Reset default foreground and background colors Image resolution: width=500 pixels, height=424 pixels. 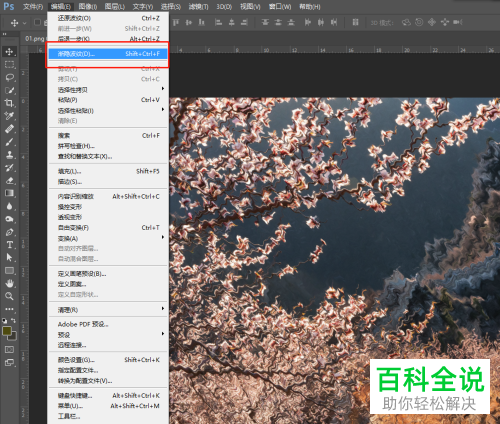(x=4, y=320)
